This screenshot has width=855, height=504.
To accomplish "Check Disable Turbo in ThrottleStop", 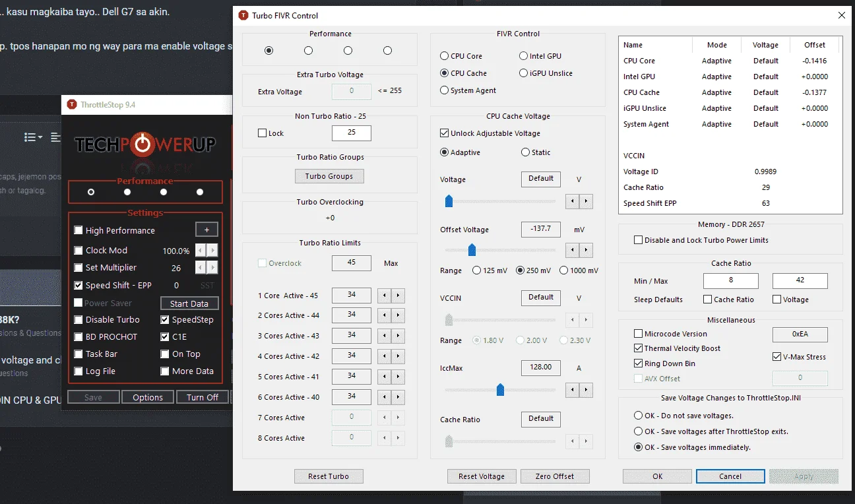I will pos(79,319).
